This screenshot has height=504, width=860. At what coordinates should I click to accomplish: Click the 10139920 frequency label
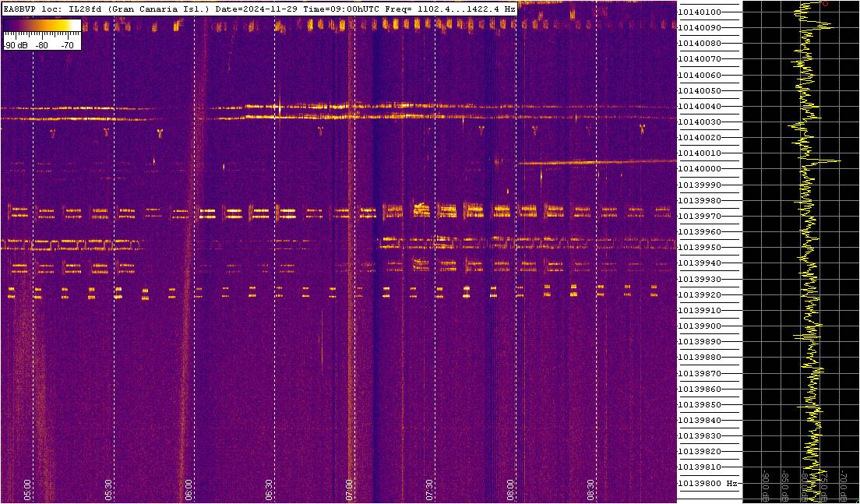(700, 295)
